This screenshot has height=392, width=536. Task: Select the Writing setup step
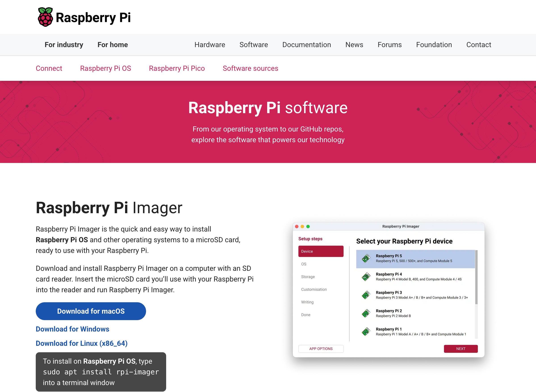coord(307,302)
